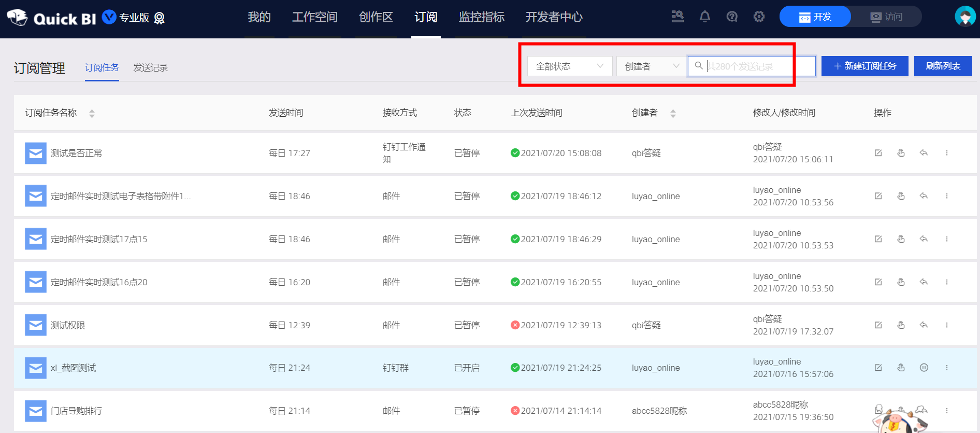Click 新建订阅任务 button

[864, 66]
